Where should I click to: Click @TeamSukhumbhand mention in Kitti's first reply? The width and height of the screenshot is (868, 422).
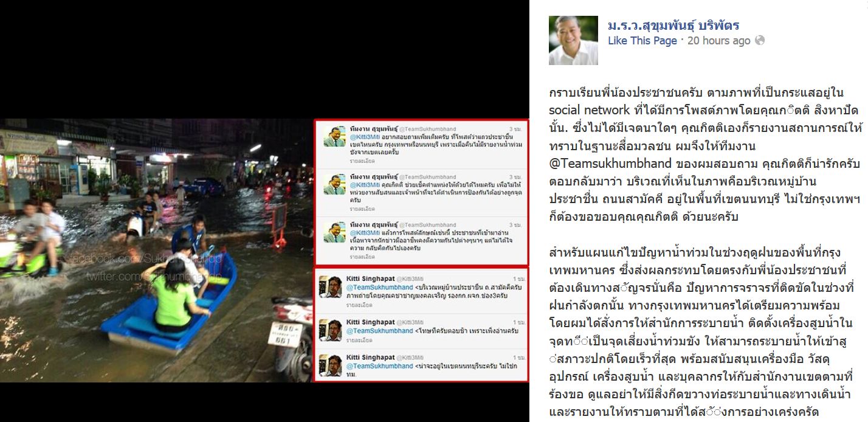pos(379,287)
